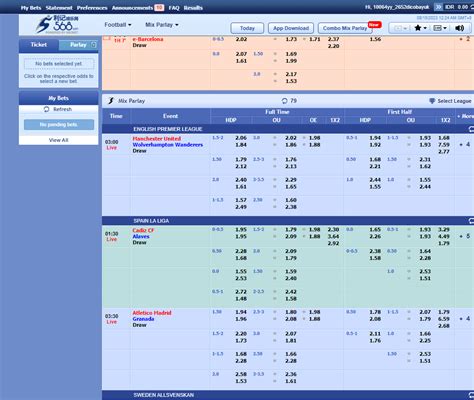The width and height of the screenshot is (474, 400).
Task: Pick Cadiz CF first-half 1X2 odds 4.49
Action: (x=444, y=236)
